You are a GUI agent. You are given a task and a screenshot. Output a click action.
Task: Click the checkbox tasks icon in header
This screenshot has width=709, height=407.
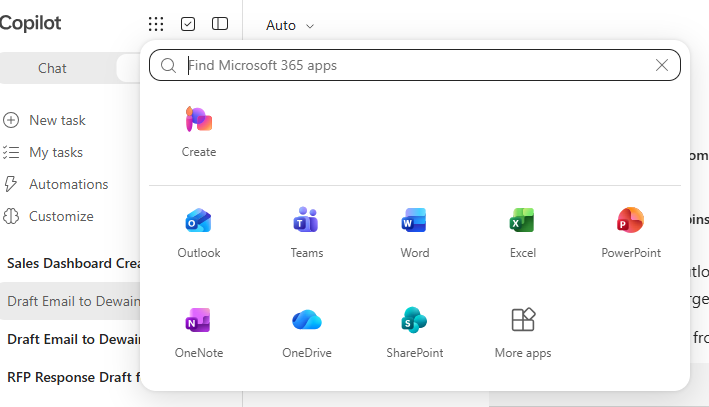(188, 24)
